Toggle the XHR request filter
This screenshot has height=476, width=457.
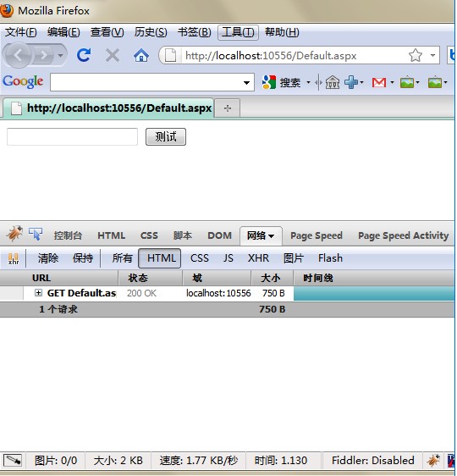click(x=258, y=258)
